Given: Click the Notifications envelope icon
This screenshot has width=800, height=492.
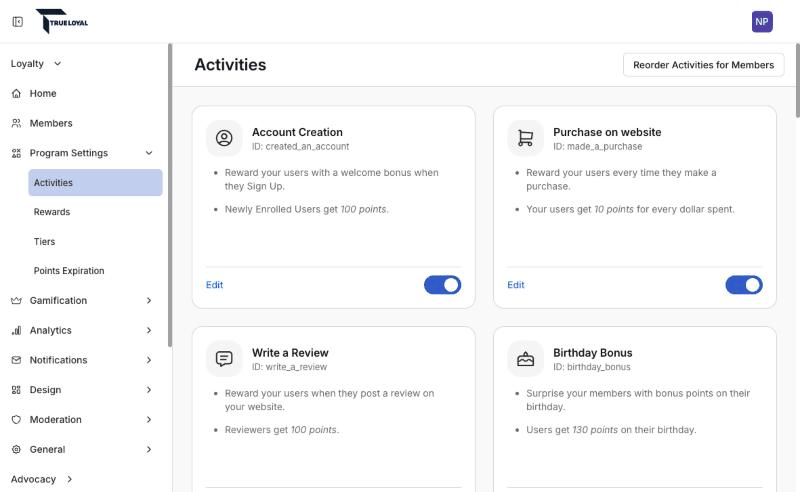Looking at the screenshot, I should click(16, 360).
